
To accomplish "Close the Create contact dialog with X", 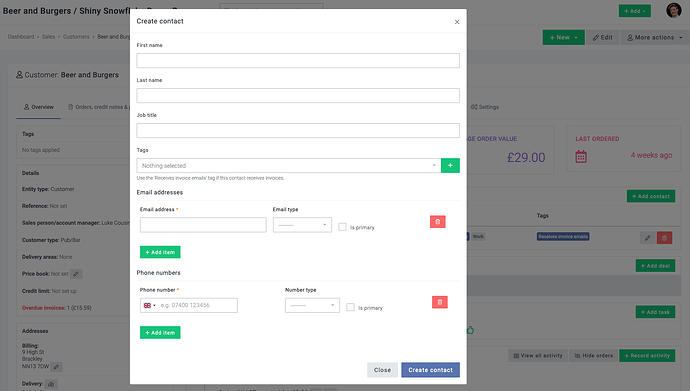I will [457, 22].
